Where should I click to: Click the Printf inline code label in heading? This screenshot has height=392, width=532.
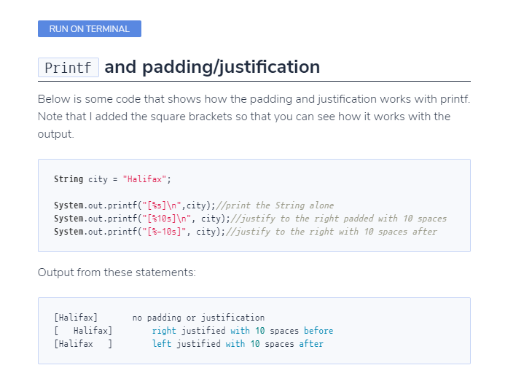[x=69, y=68]
